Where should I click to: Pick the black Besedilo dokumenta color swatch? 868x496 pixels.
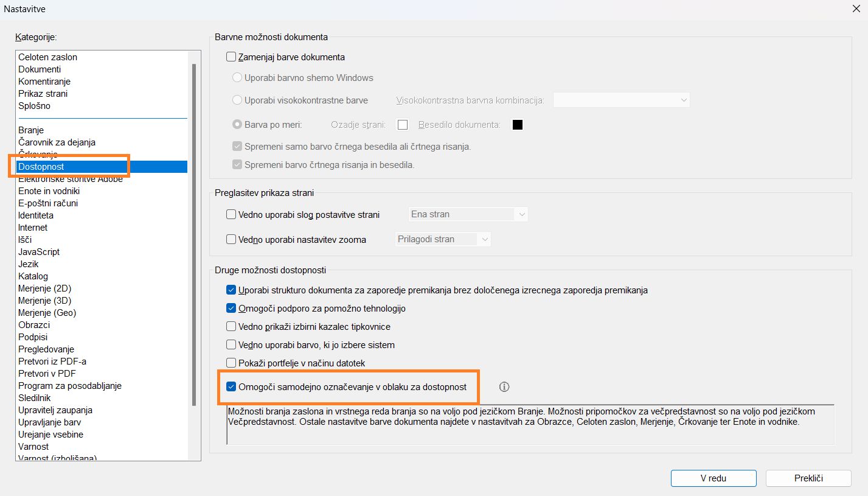click(x=518, y=125)
